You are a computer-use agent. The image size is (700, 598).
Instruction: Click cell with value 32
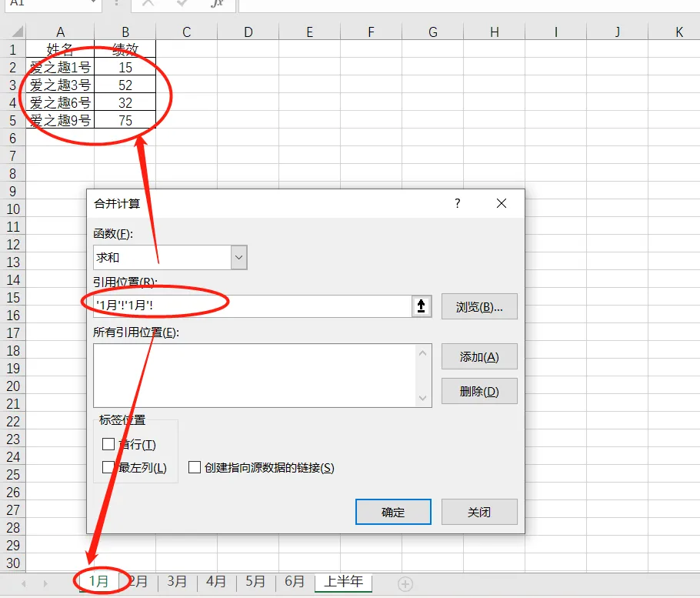[125, 102]
